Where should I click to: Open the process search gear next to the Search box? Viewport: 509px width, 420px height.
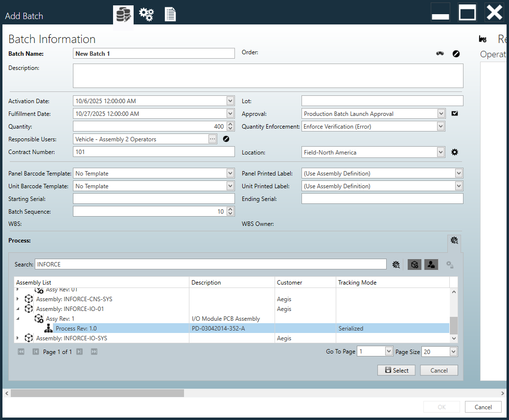(396, 264)
